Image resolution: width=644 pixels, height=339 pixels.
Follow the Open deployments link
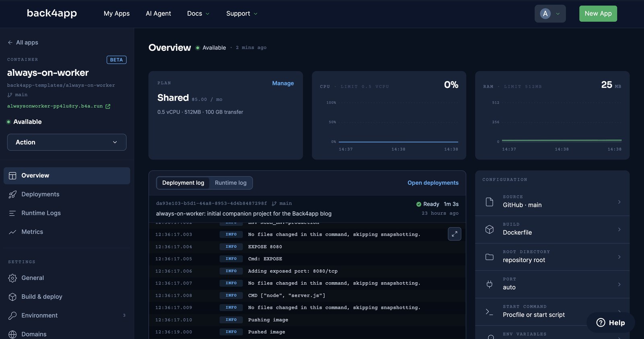click(433, 183)
